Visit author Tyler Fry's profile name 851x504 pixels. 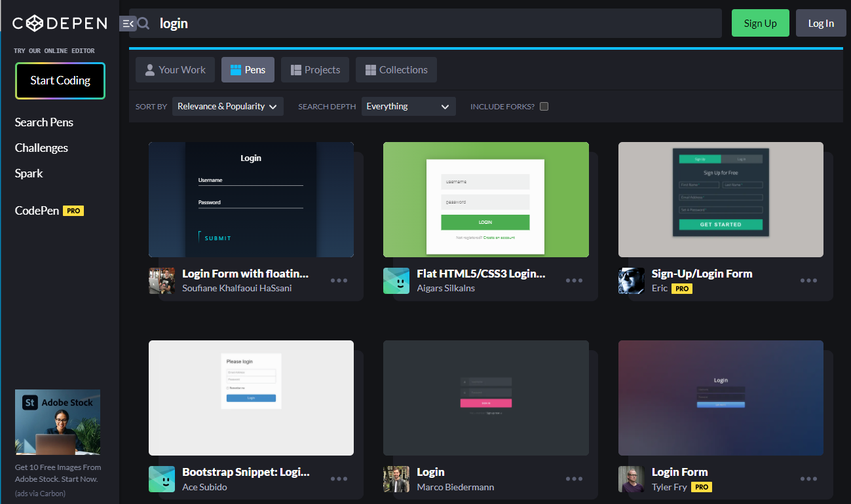pos(668,487)
